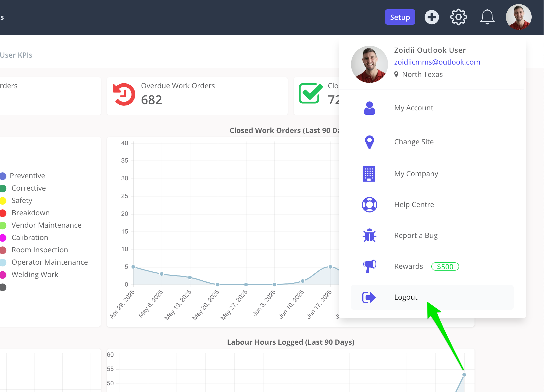Toggle Breakdown legend red dot
The width and height of the screenshot is (544, 392).
[3, 213]
